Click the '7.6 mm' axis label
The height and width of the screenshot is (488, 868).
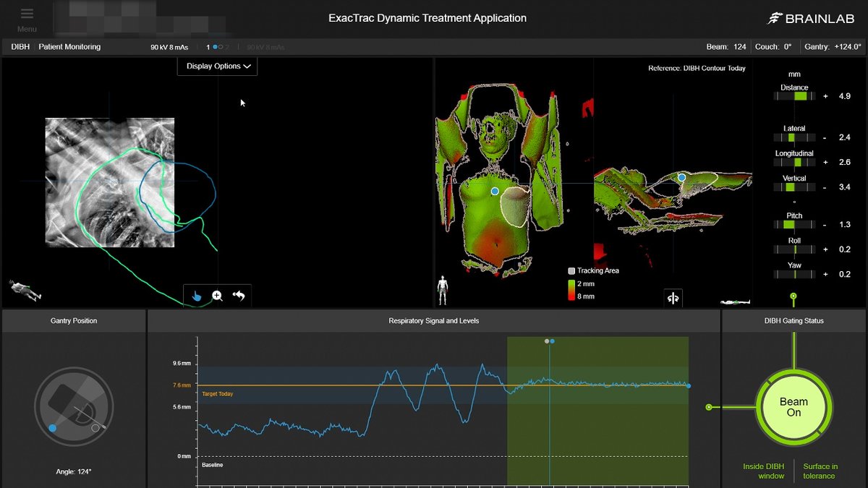click(182, 385)
